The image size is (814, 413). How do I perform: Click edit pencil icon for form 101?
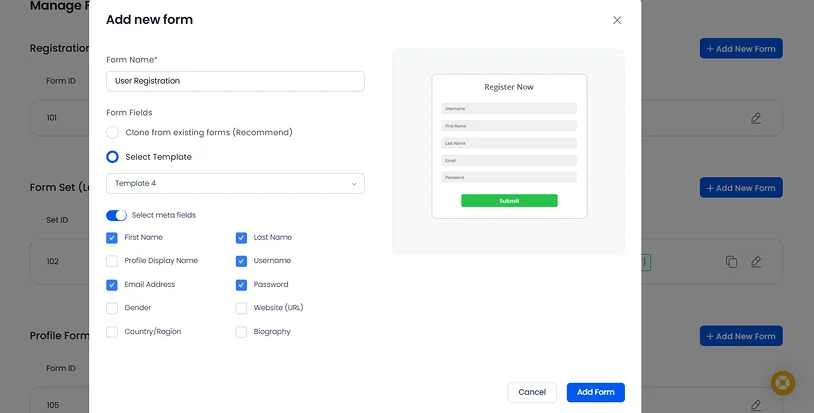(756, 118)
